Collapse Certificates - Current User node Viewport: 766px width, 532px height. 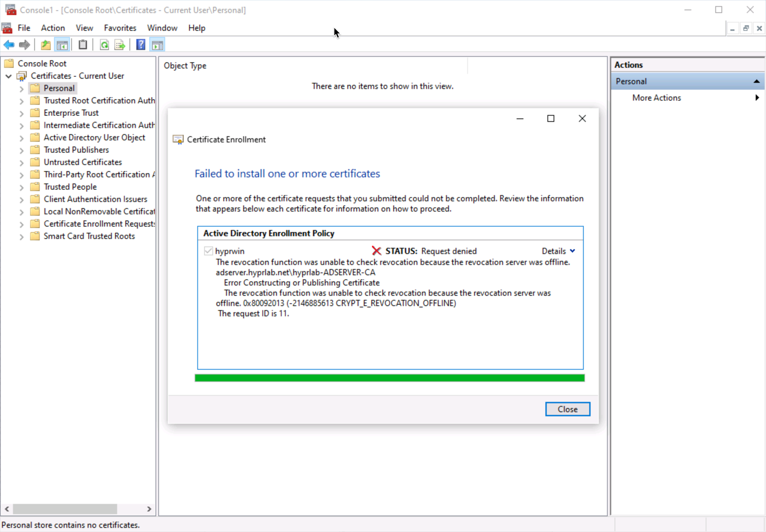click(x=9, y=76)
